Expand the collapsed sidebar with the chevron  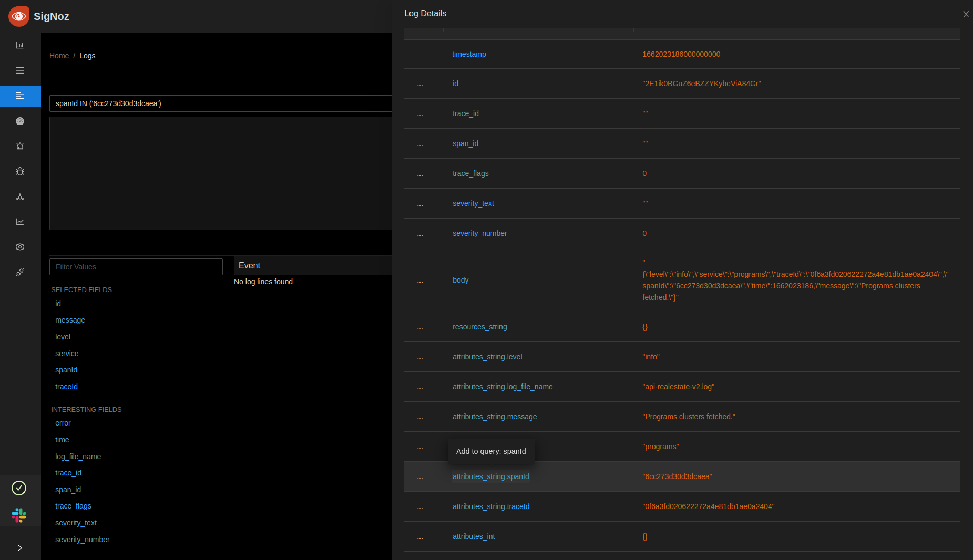20,548
